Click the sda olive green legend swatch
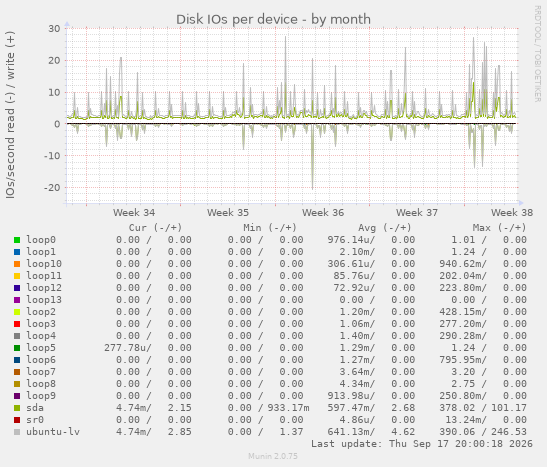This screenshot has width=547, height=467. click(17, 408)
